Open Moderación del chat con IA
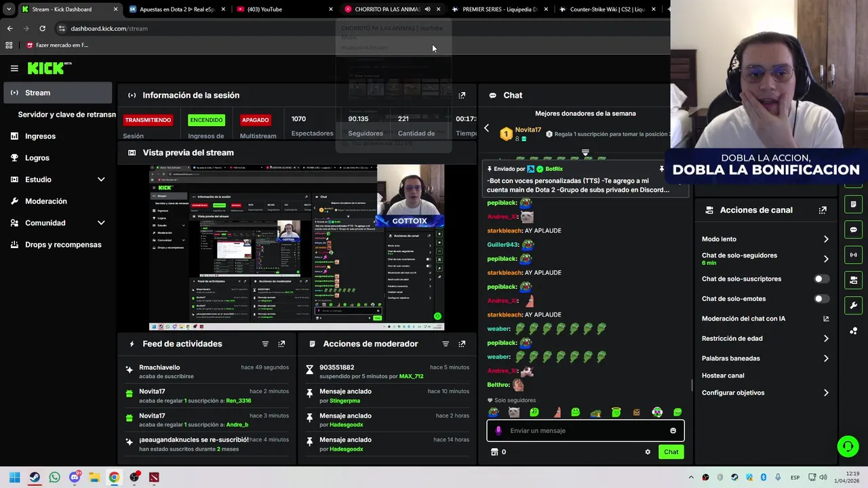The width and height of the screenshot is (868, 488). pyautogui.click(x=765, y=319)
